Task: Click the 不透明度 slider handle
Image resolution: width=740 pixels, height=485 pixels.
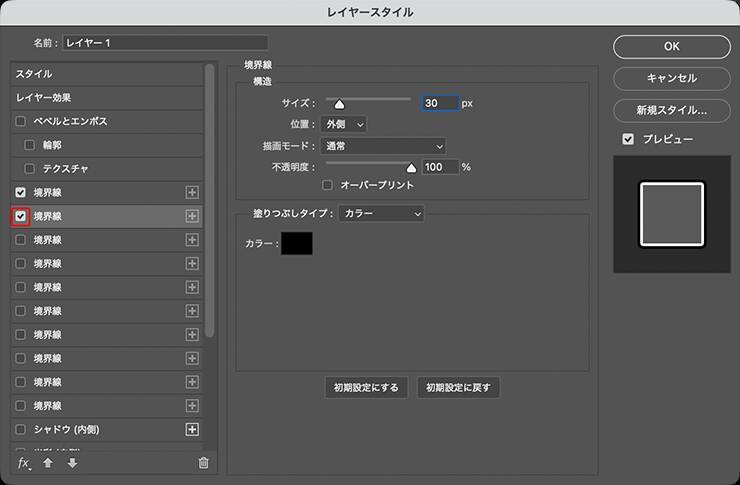Action: (411, 167)
